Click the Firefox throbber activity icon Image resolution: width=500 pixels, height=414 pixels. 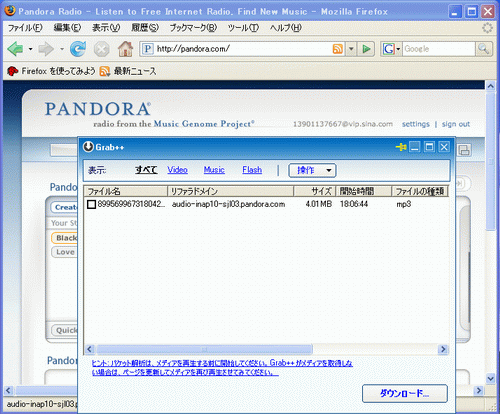tap(487, 28)
